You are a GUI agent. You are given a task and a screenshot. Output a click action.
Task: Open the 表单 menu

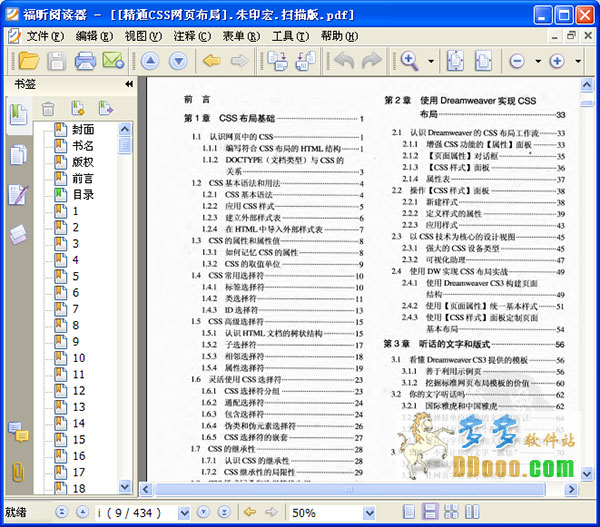click(241, 36)
